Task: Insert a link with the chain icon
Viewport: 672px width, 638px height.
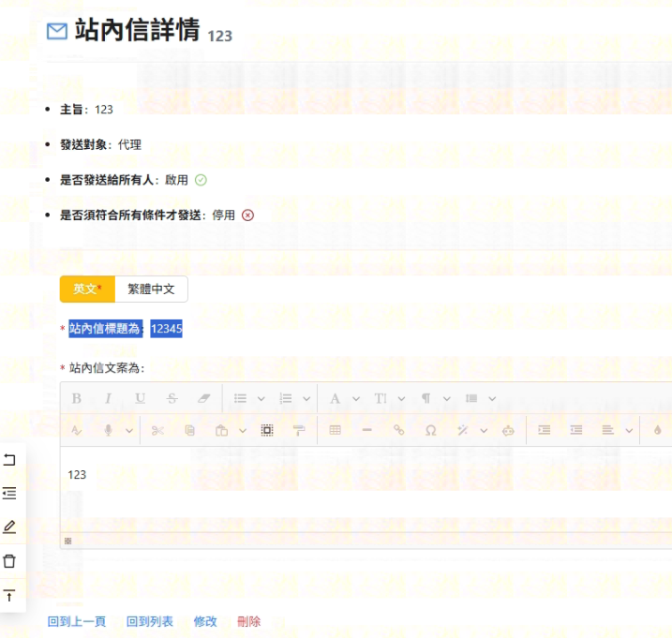Action: pos(398,430)
